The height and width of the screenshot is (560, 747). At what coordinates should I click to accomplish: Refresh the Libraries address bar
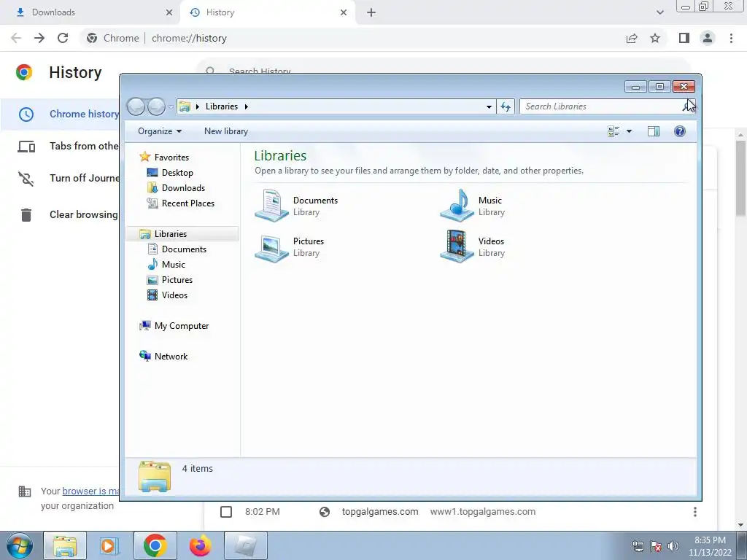506,106
